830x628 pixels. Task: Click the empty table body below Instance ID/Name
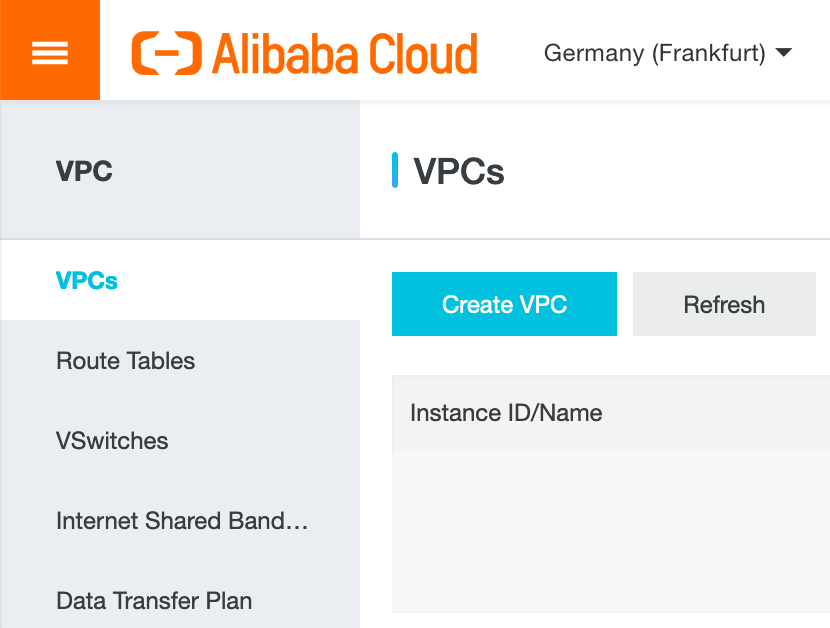click(611, 531)
